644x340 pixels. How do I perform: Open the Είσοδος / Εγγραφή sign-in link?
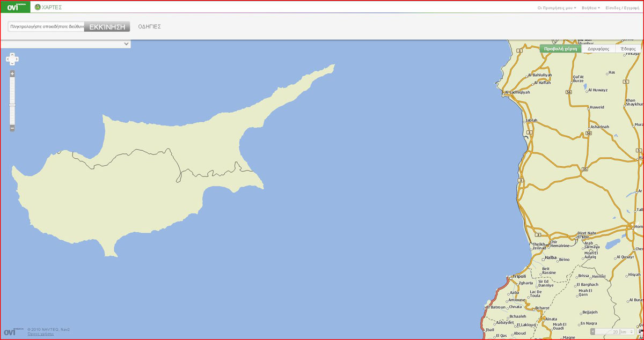tap(623, 8)
